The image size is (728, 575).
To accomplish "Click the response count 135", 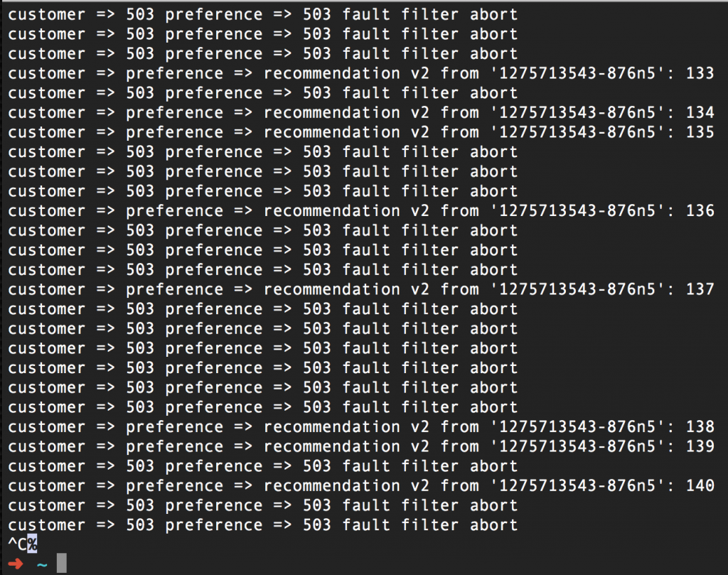I will click(700, 132).
